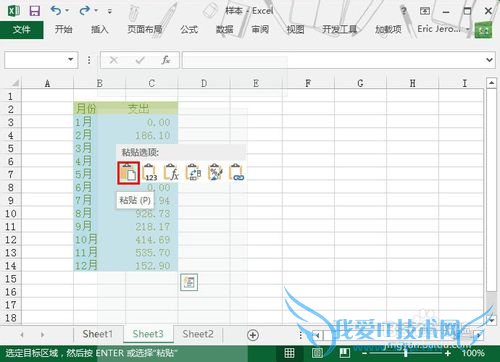500x362 pixels.
Task: Open the 开发工具 Developer tab
Action: pyautogui.click(x=339, y=30)
